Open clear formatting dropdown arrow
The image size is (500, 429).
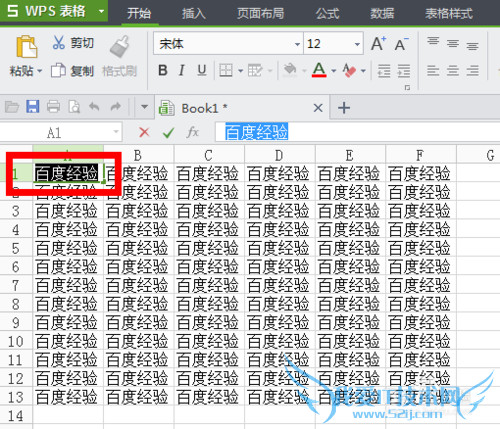click(x=363, y=71)
